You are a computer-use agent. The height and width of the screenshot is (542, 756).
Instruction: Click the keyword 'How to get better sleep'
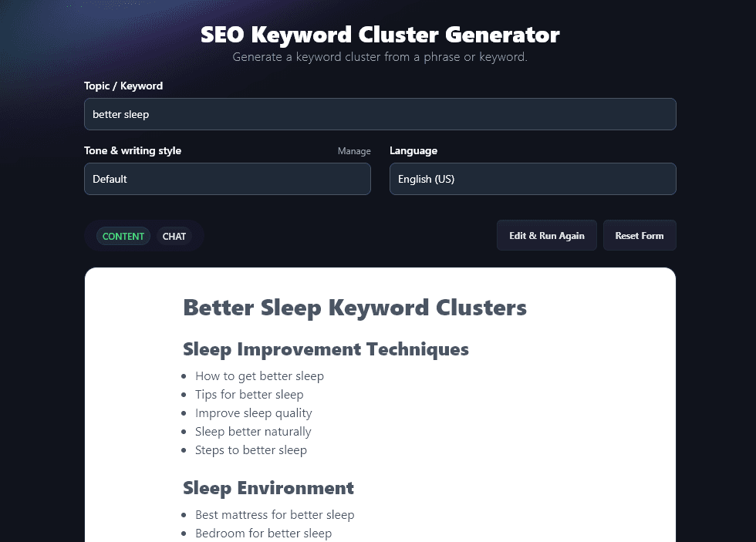click(x=259, y=376)
